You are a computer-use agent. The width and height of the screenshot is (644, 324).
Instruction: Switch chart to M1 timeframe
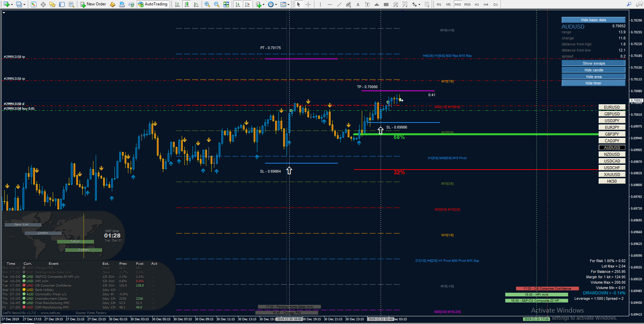click(x=439, y=4)
